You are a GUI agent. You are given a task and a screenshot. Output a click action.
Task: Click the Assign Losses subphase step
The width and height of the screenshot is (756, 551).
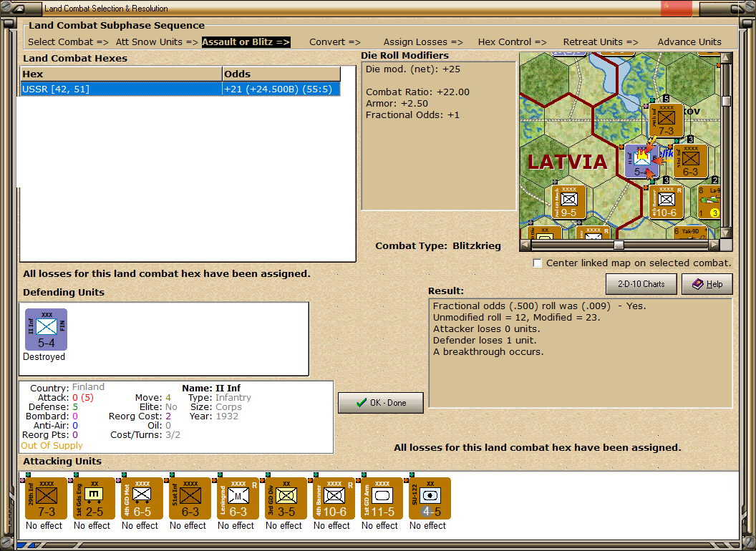(423, 42)
